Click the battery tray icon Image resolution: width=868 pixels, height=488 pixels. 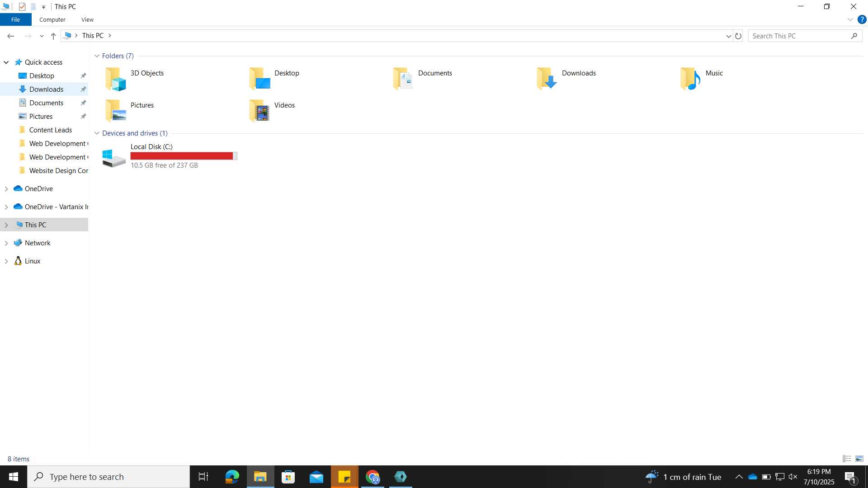766,477
